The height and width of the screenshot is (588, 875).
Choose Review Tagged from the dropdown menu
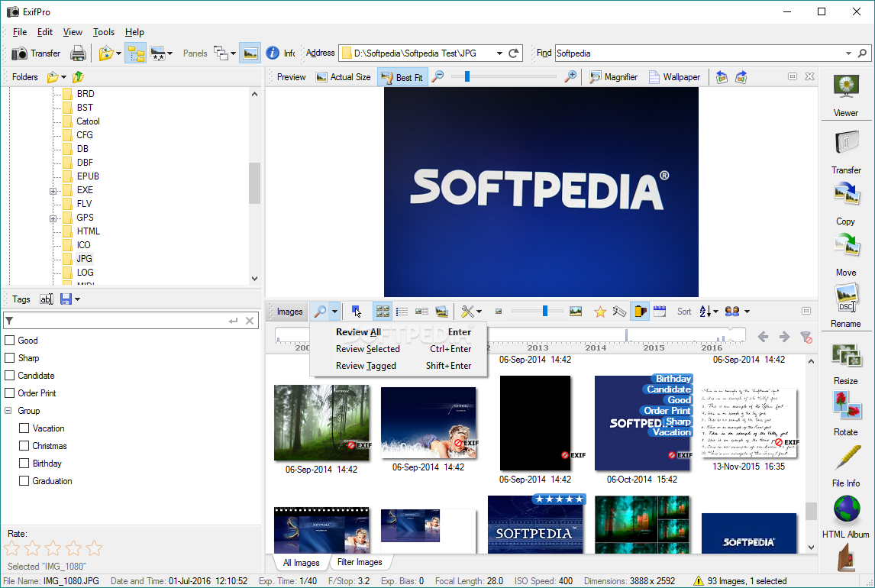click(x=399, y=366)
